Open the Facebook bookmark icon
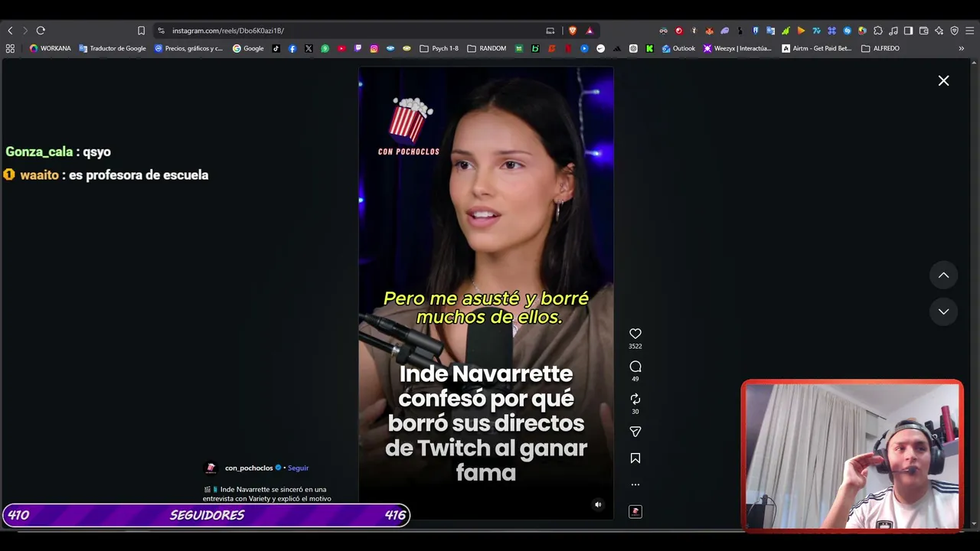This screenshot has width=980, height=551. pos(292,48)
